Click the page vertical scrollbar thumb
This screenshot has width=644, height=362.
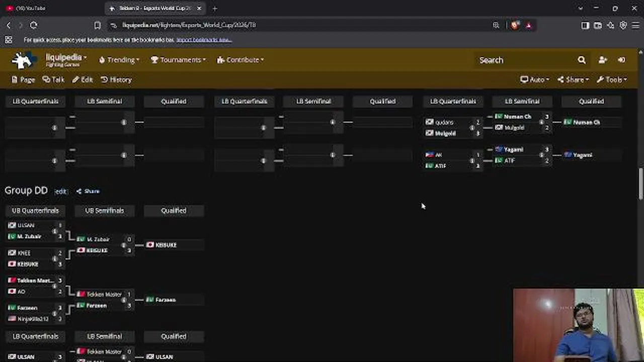click(640, 184)
